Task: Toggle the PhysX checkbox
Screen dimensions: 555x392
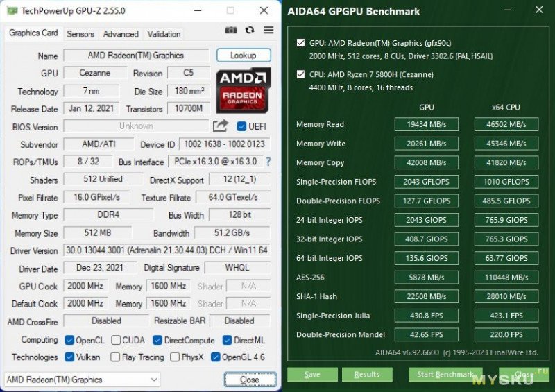Action: pos(175,357)
